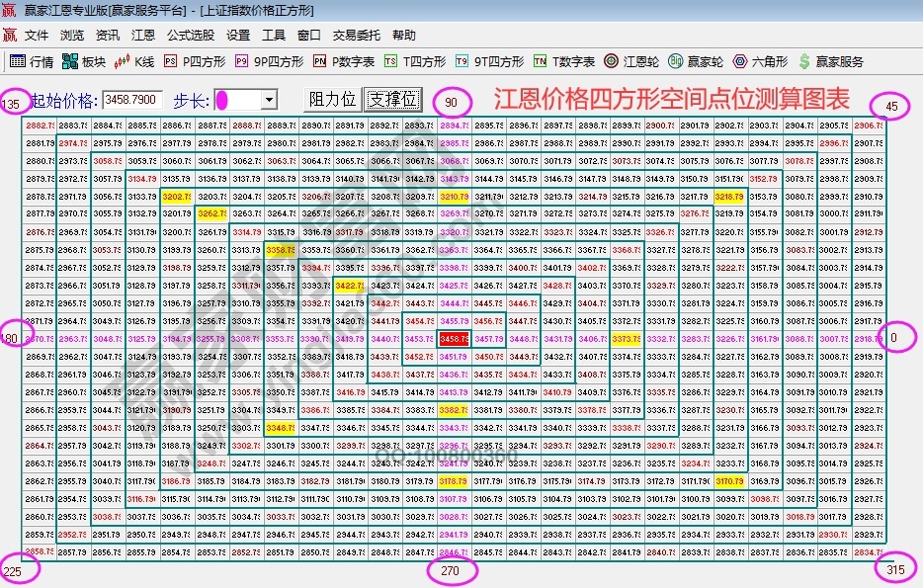Activate the 支撑位 support levels button

point(392,99)
